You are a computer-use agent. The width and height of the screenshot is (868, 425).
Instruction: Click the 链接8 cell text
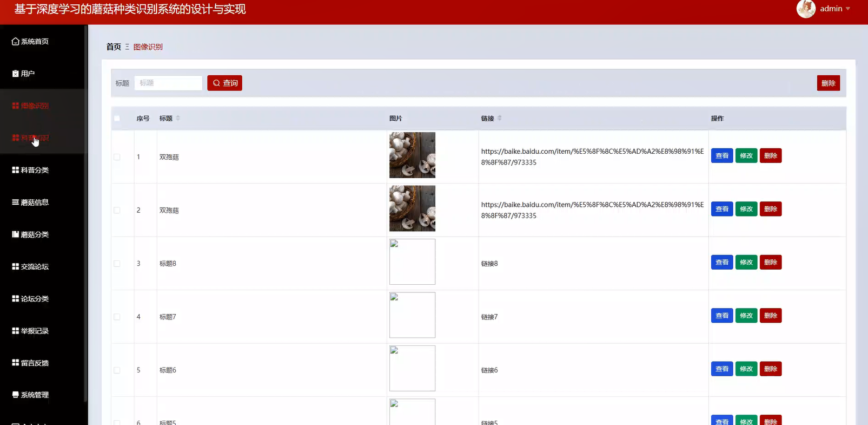click(489, 264)
